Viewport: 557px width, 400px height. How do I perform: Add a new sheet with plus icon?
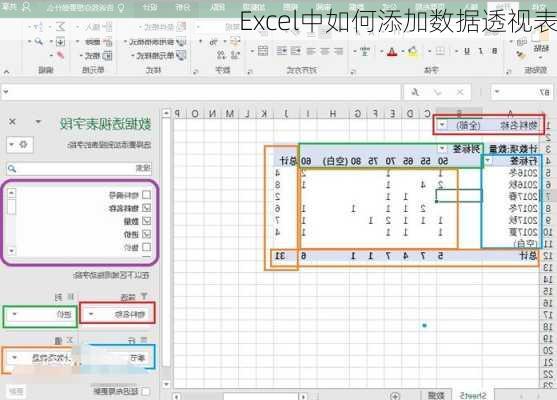point(395,395)
